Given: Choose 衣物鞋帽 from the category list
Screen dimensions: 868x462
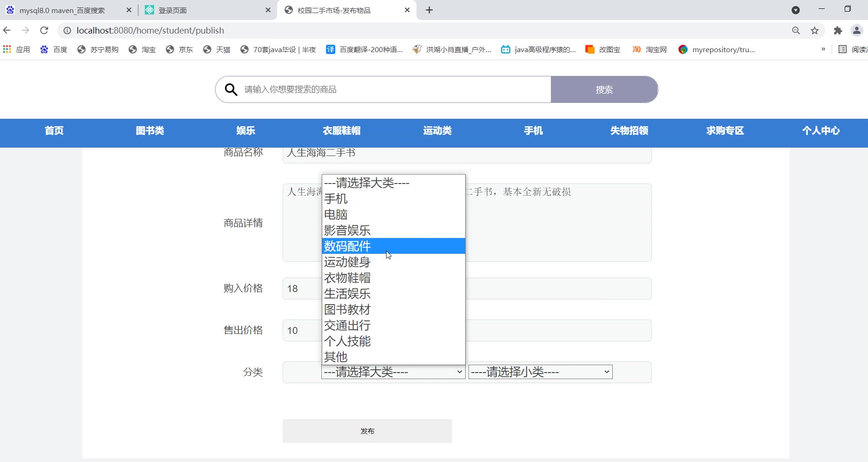Looking at the screenshot, I should coord(393,278).
